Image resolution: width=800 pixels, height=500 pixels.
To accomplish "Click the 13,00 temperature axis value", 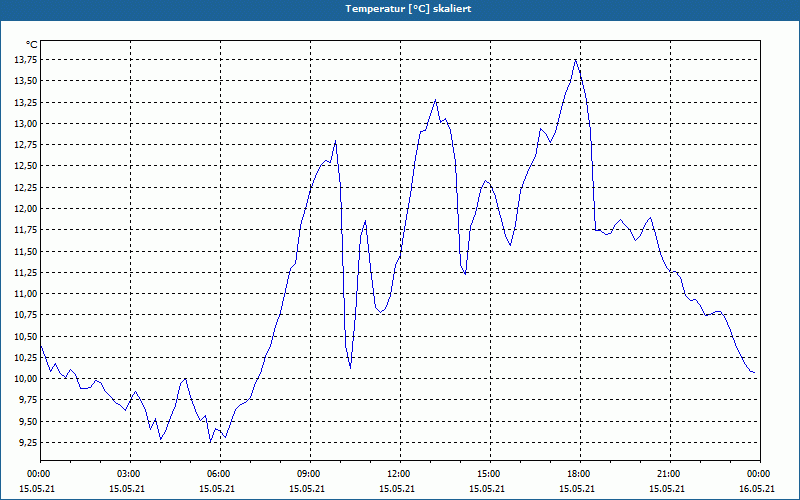I will coord(27,123).
